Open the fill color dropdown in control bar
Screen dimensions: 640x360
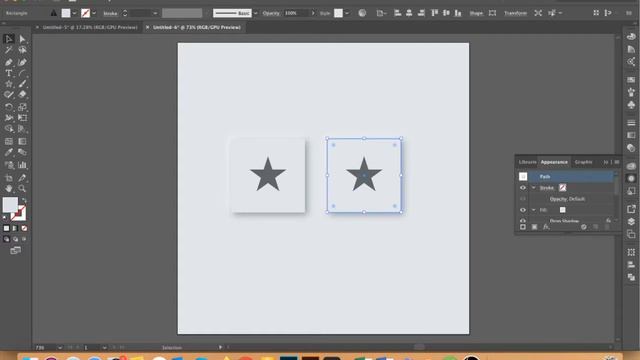[x=74, y=13]
